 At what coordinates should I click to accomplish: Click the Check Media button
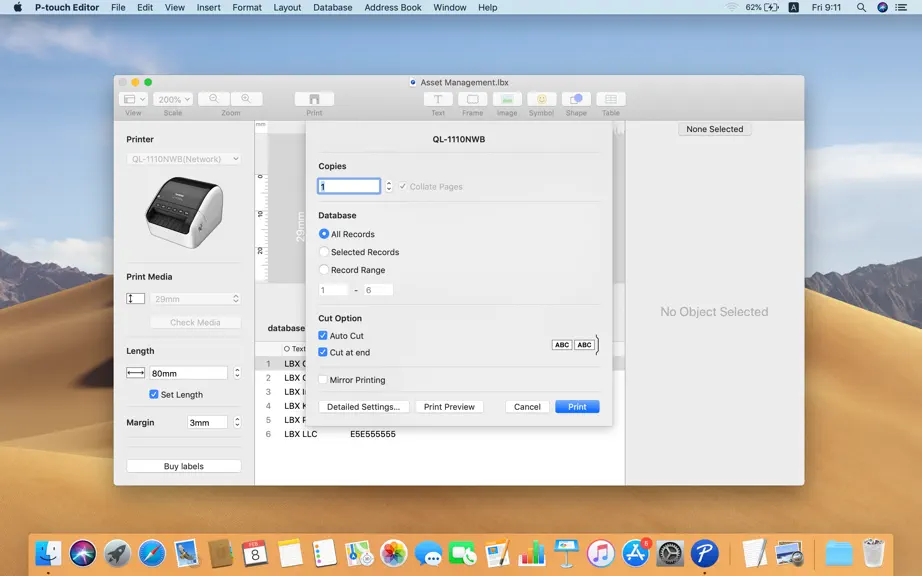pos(195,322)
